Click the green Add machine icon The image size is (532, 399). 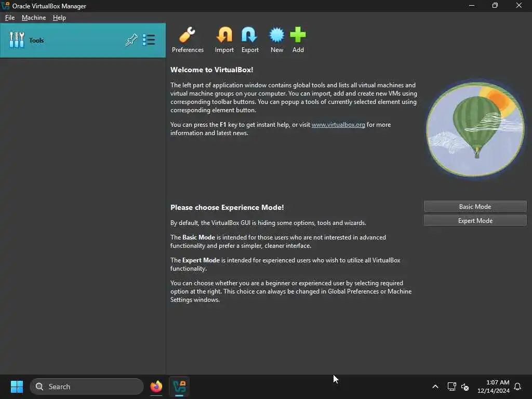click(298, 39)
